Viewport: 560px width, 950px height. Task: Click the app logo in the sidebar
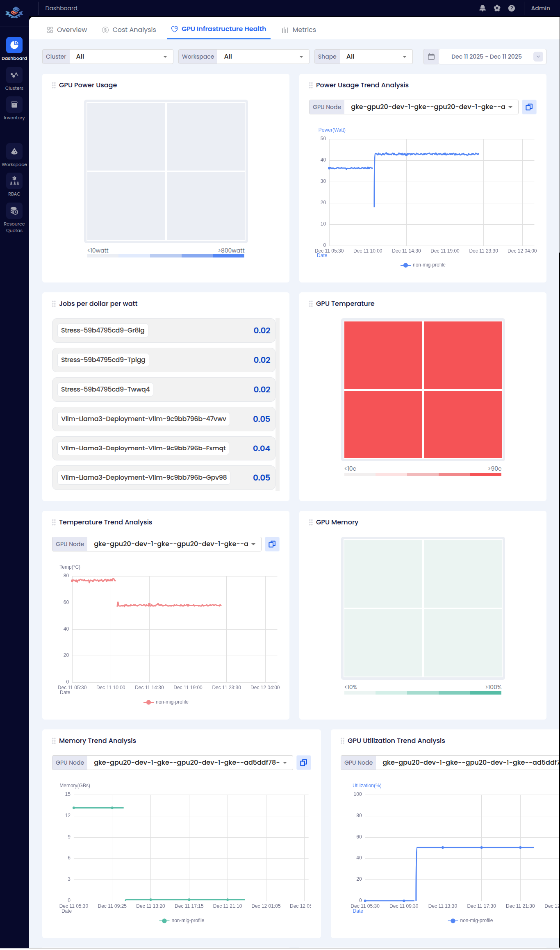(14, 12)
